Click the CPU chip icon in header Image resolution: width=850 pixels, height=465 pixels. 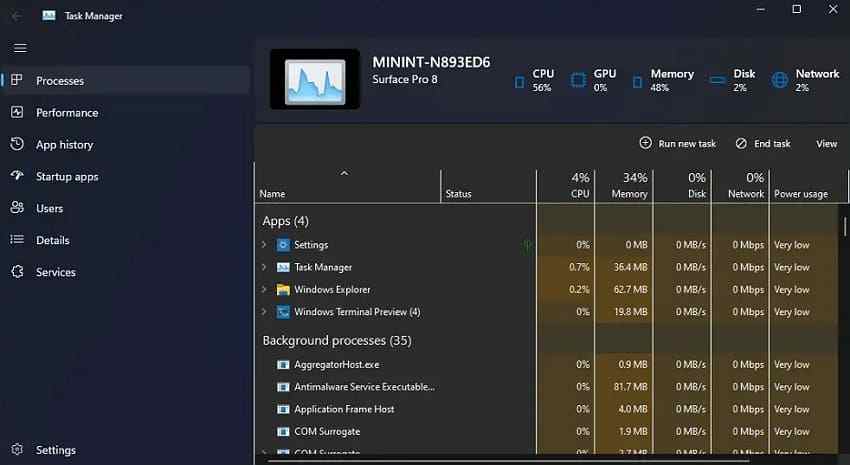[x=519, y=82]
